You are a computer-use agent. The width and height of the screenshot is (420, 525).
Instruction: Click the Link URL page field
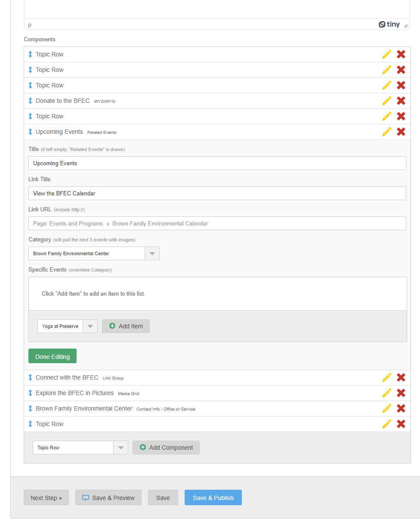point(217,223)
